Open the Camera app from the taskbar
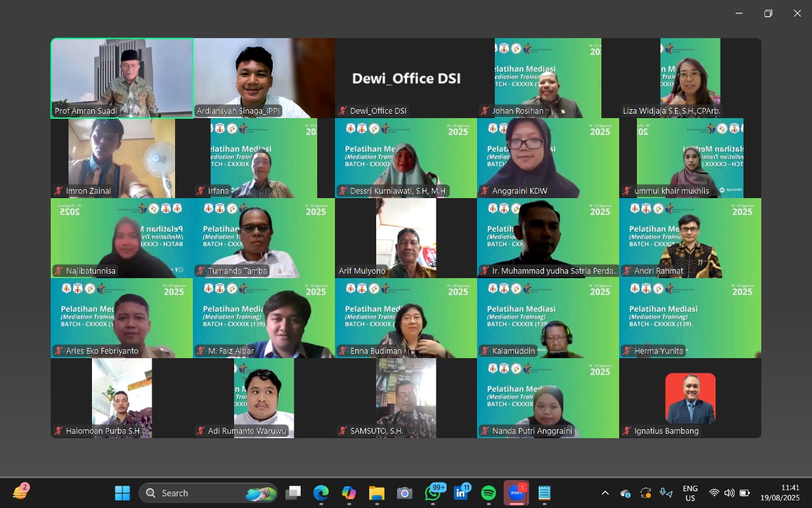 coord(404,493)
